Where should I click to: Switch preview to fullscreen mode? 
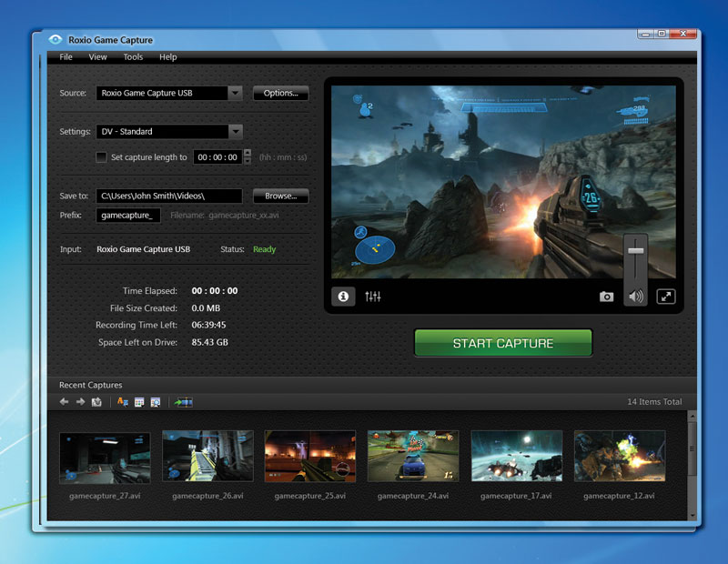tap(666, 297)
